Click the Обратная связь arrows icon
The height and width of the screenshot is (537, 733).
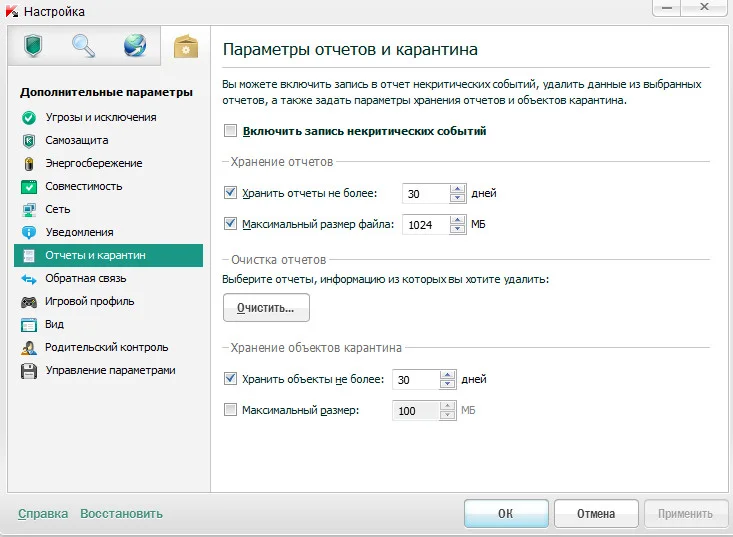(x=29, y=279)
